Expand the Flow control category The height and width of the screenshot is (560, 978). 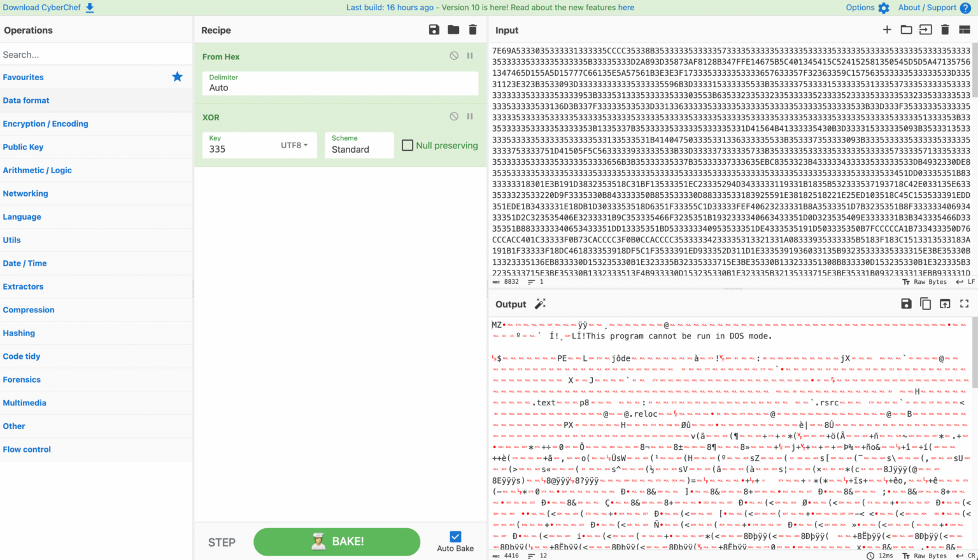click(x=96, y=449)
